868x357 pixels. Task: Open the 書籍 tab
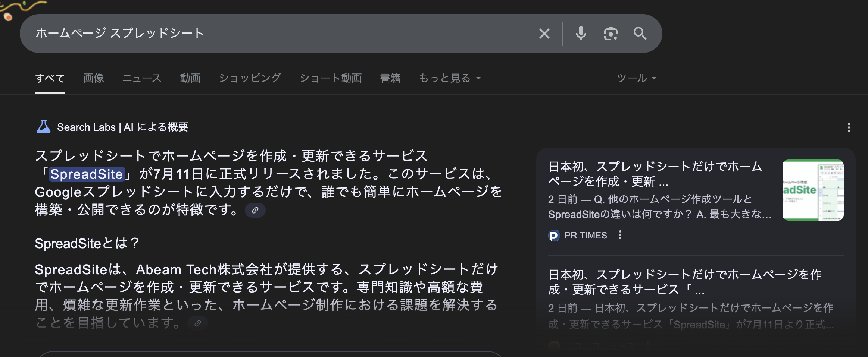pos(390,78)
